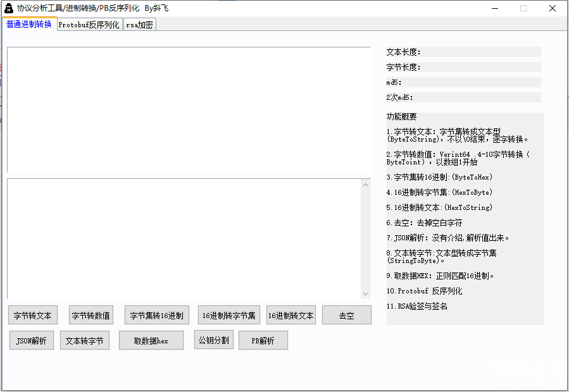Click the 16进制转文本 button
The width and height of the screenshot is (569, 392).
291,315
